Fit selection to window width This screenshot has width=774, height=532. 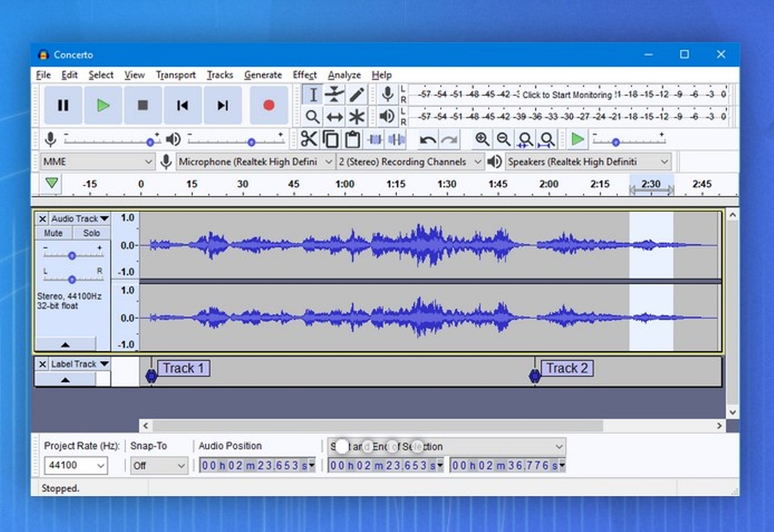[525, 140]
